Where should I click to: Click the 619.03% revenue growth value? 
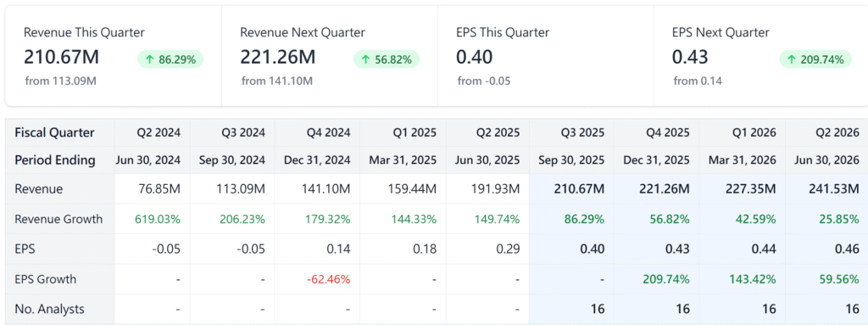tap(159, 219)
